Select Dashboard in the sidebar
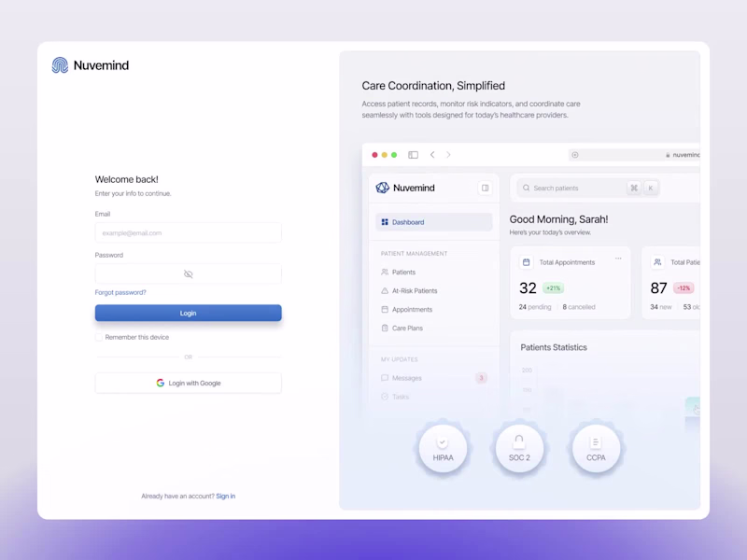The width and height of the screenshot is (747, 560). (433, 222)
